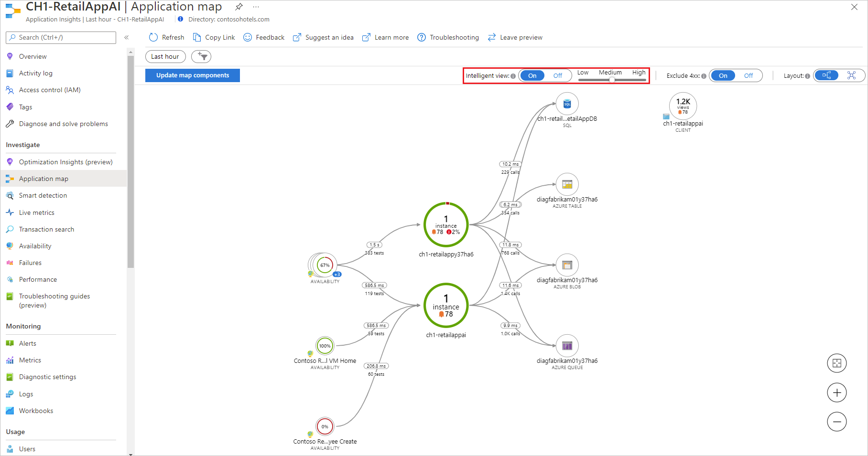Image resolution: width=868 pixels, height=456 pixels.
Task: Select the ch1-retailappai client node
Action: pyautogui.click(x=683, y=106)
